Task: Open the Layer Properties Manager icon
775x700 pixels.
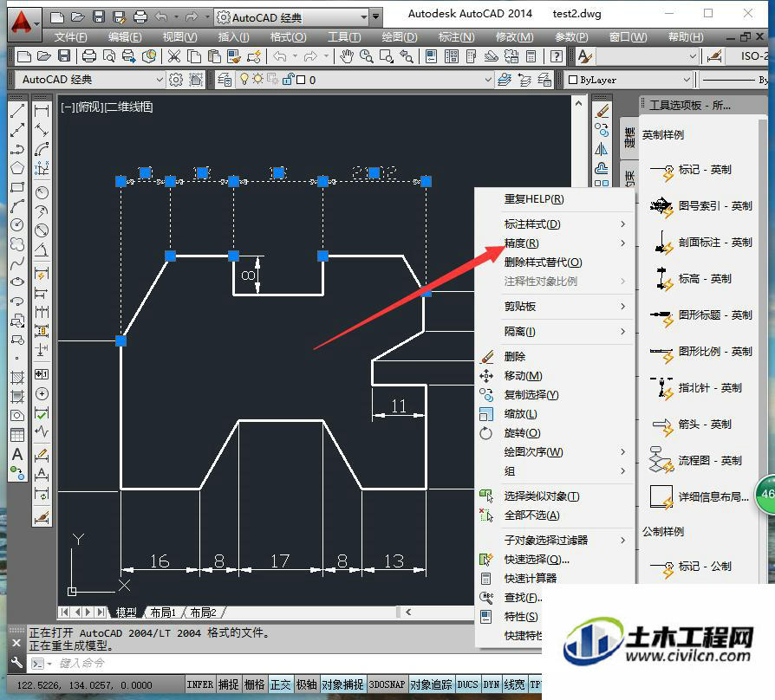Action: coord(225,80)
